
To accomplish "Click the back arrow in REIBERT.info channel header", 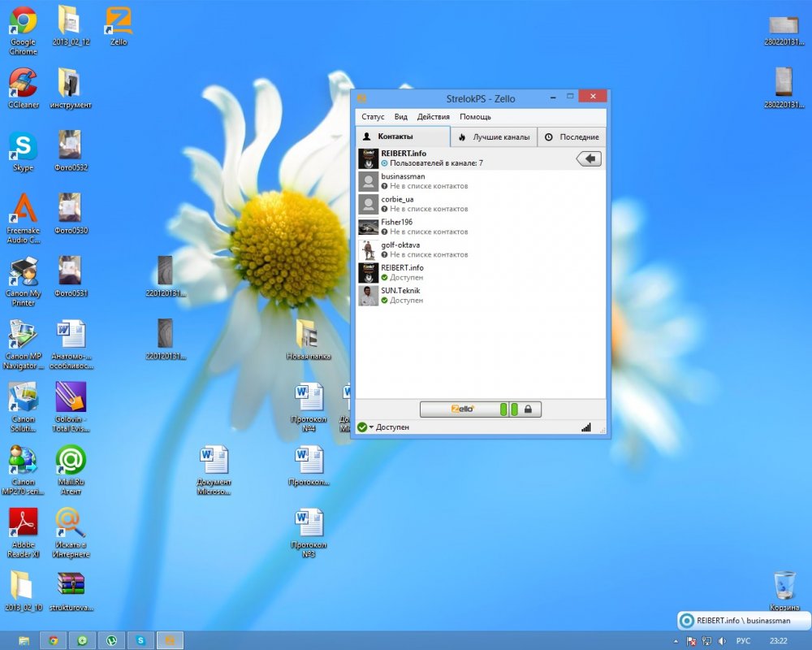I will coord(589,158).
